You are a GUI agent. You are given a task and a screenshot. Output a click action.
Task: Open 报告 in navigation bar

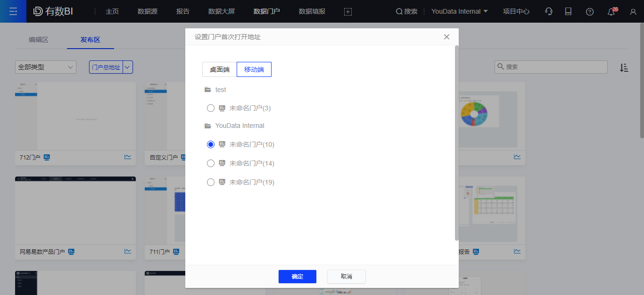coord(183,11)
